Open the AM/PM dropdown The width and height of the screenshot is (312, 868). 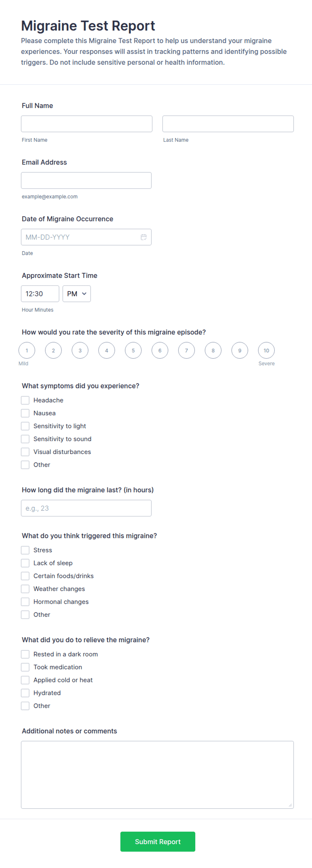[x=77, y=294]
